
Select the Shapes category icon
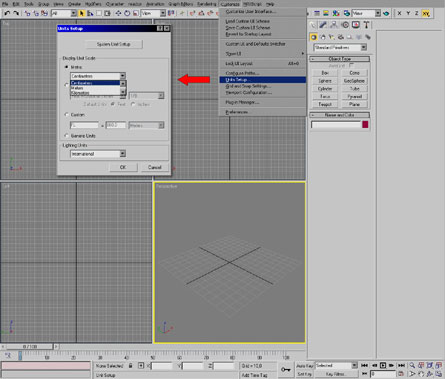pyautogui.click(x=322, y=37)
